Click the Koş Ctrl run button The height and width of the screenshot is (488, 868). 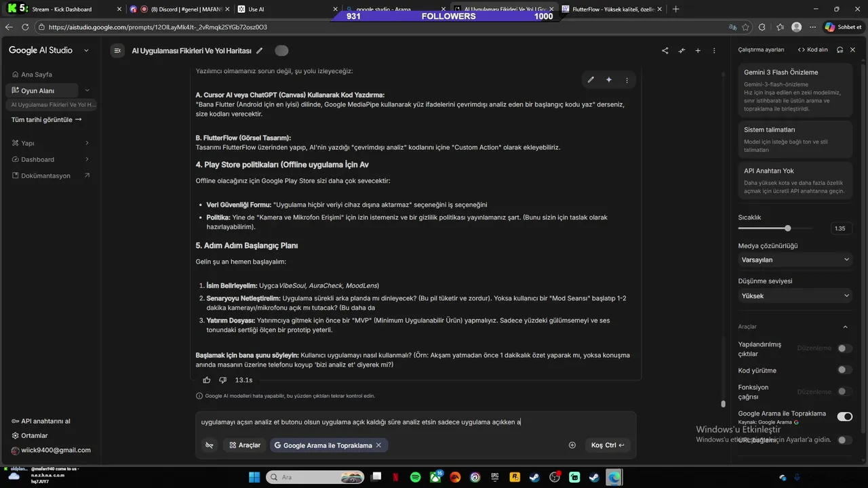(x=608, y=445)
